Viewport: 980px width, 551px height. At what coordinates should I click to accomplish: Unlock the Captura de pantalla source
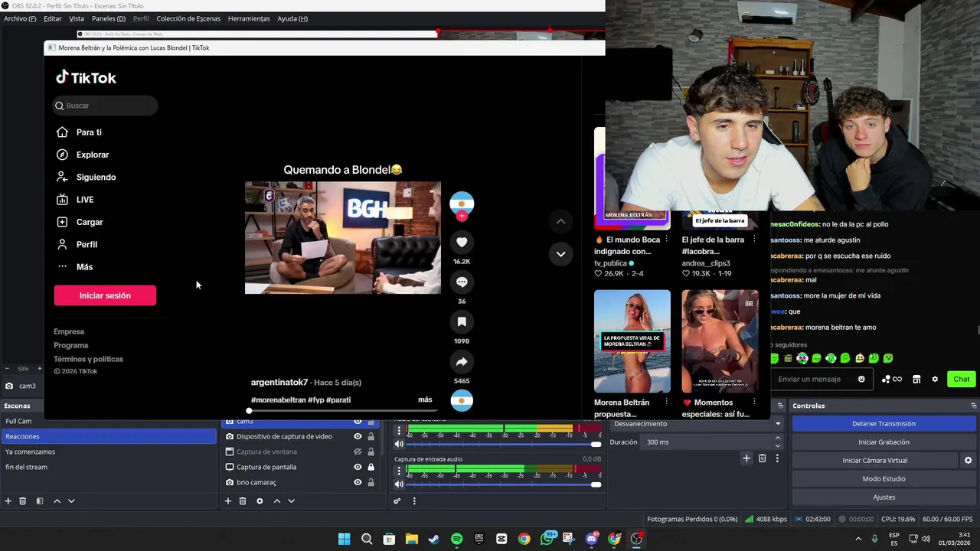click(371, 468)
